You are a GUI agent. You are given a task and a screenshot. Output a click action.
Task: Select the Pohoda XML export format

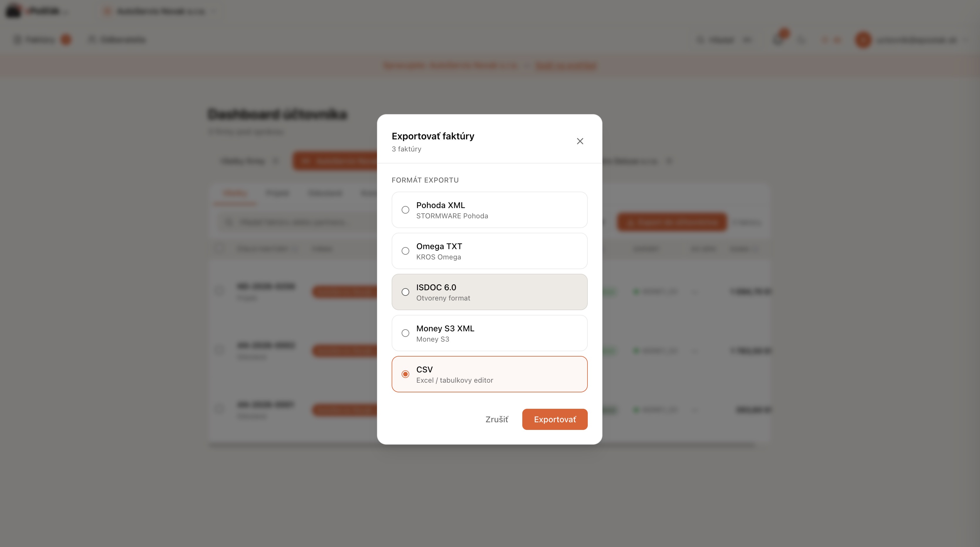point(405,210)
